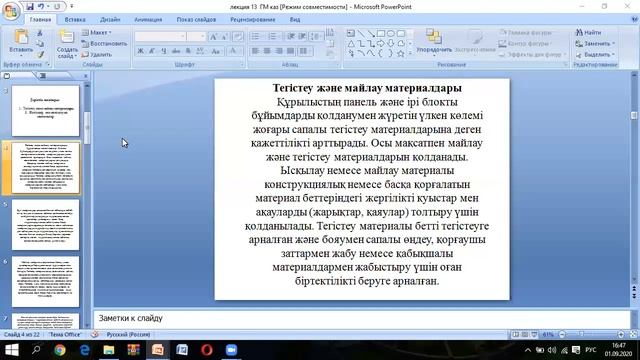Toggle numbered list formatting
The image size is (640, 360).
273,37
